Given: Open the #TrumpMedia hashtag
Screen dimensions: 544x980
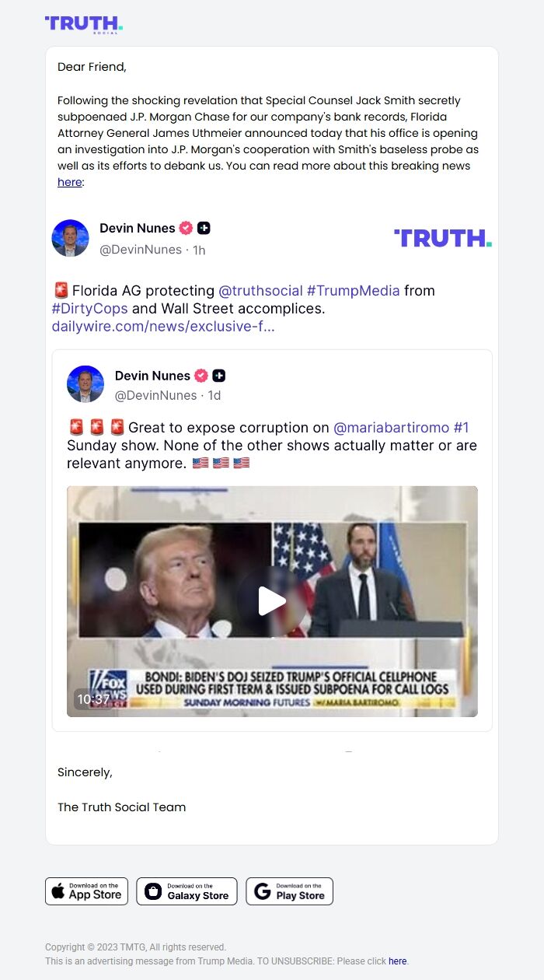Looking at the screenshot, I should (354, 290).
